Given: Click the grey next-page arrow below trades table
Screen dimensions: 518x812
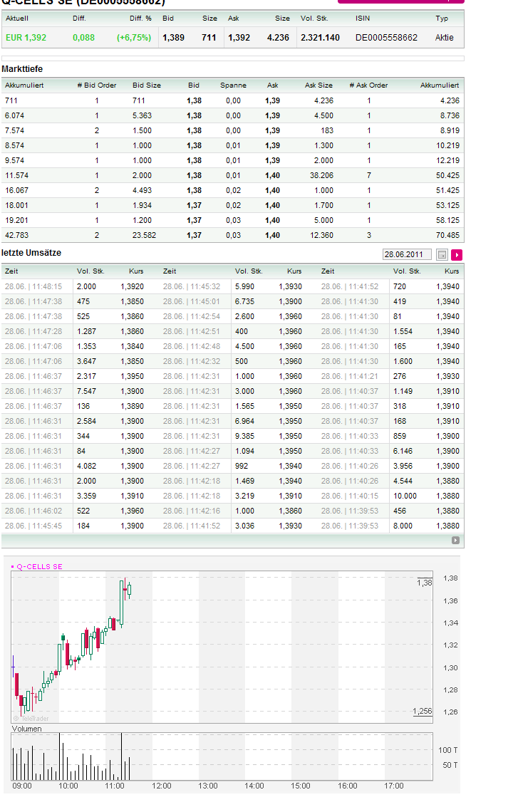Looking at the screenshot, I should click(455, 540).
